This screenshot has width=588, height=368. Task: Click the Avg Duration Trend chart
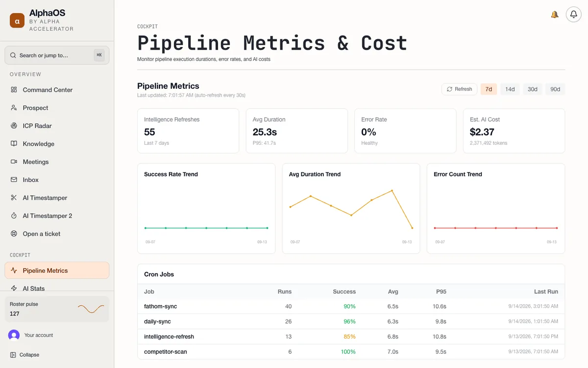[351, 209]
